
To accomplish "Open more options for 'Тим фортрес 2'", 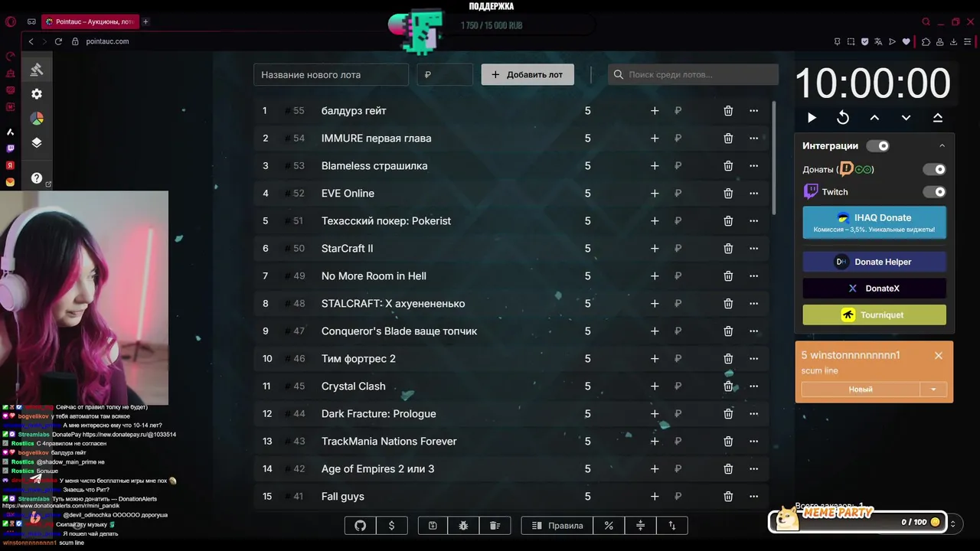I will coord(753,359).
